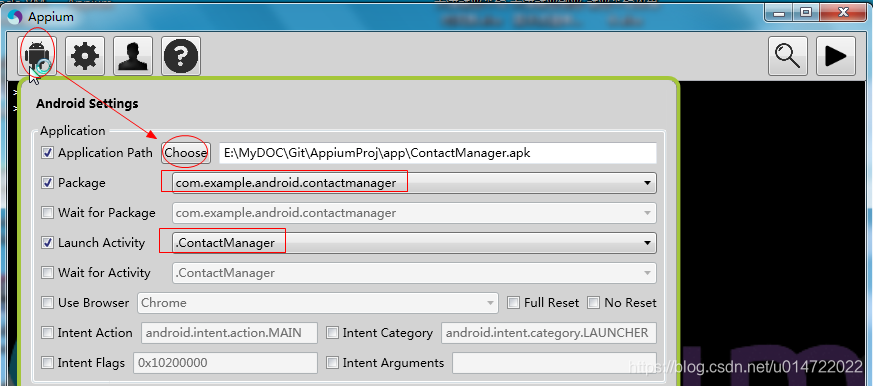Start Appium server with play button
The image size is (873, 386).
point(836,56)
